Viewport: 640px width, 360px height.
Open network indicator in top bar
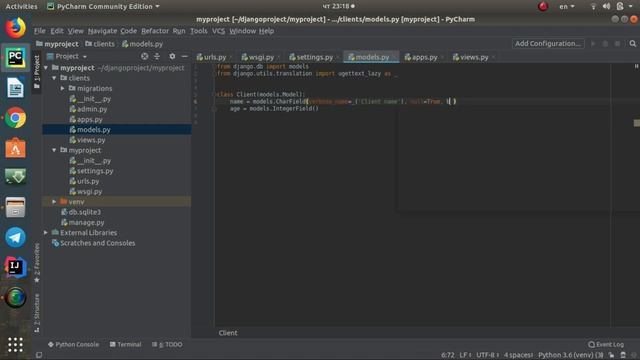593,7
